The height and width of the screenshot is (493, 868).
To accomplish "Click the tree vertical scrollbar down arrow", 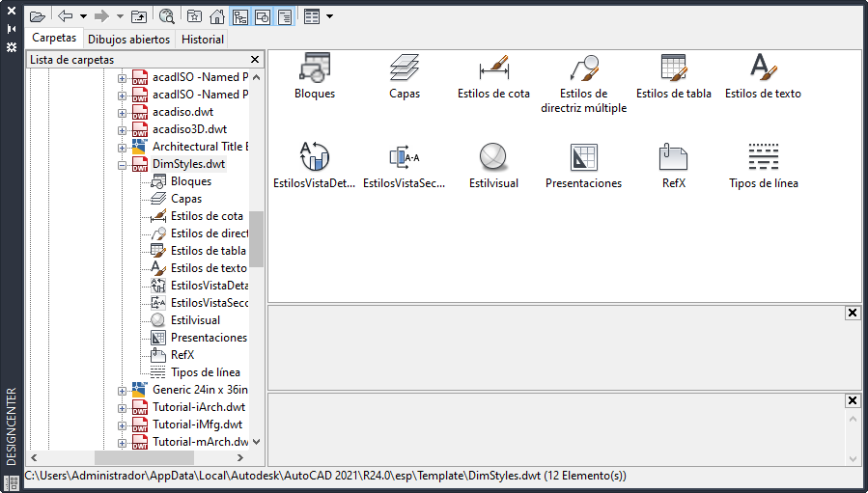I will coord(256,442).
